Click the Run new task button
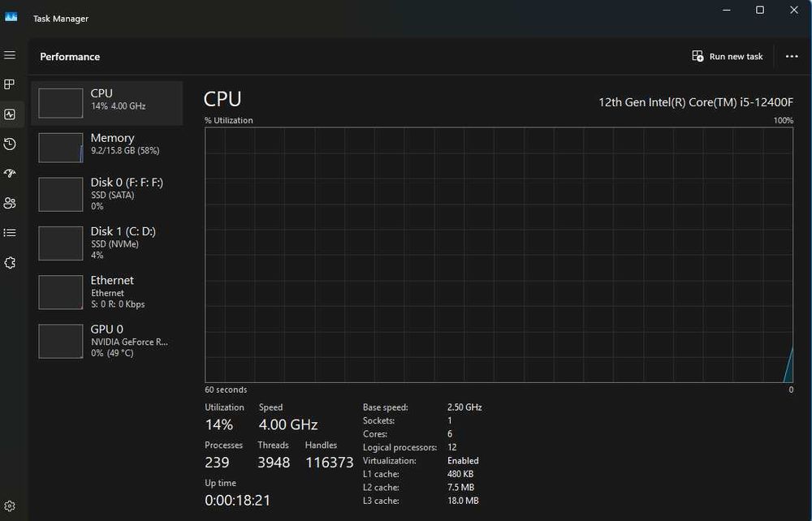This screenshot has width=812, height=521. point(727,56)
